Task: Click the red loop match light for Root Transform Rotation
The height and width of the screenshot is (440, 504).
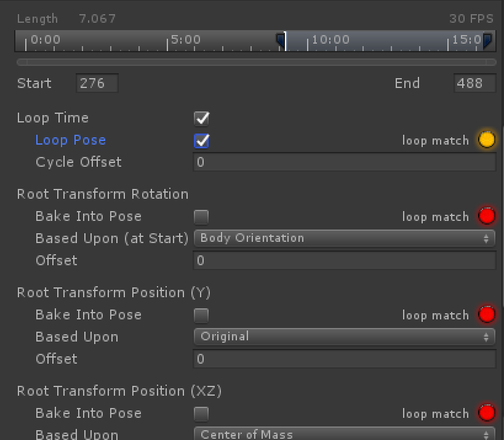Action: coord(486,216)
